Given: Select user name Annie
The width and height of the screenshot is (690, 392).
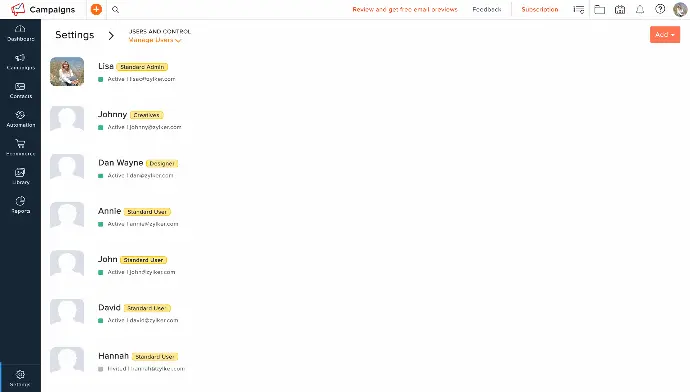Looking at the screenshot, I should tap(109, 211).
